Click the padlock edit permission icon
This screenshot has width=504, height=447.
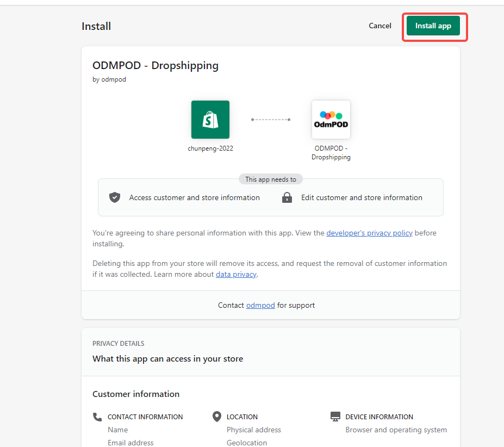(x=287, y=197)
